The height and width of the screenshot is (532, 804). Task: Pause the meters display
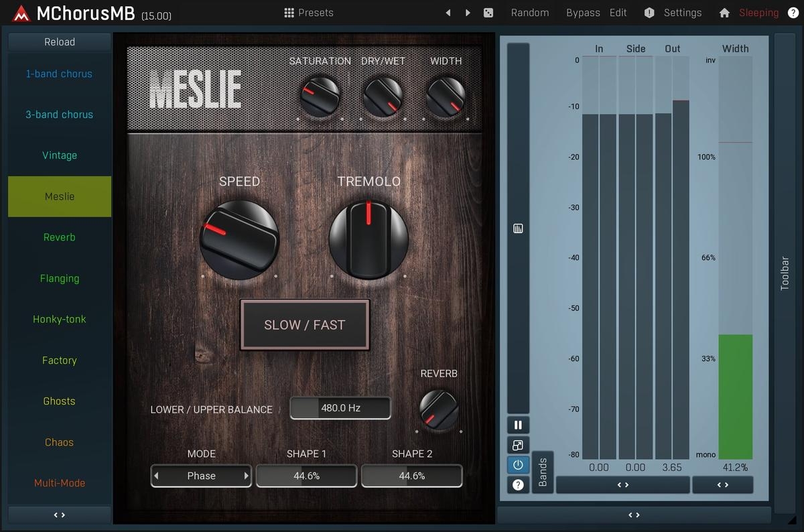click(518, 425)
